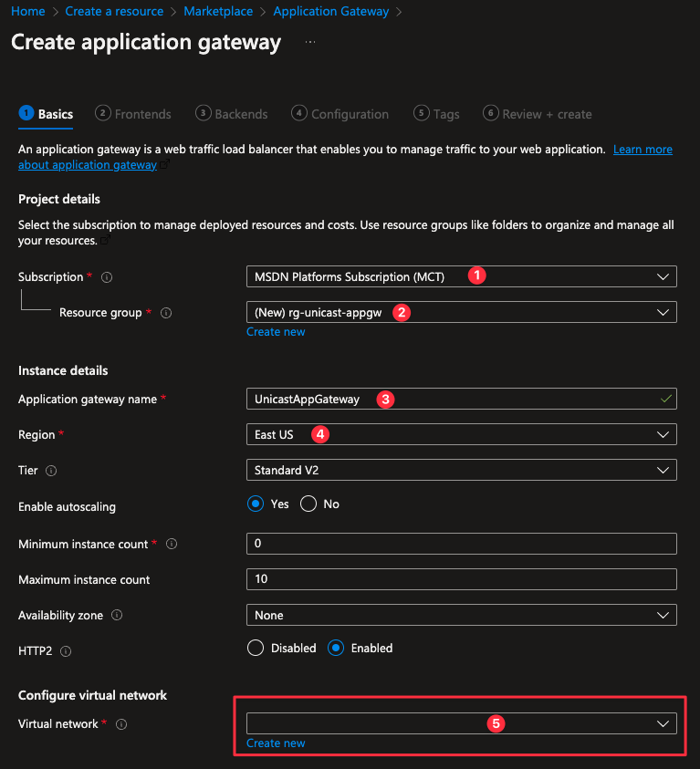Image resolution: width=700 pixels, height=769 pixels.
Task: Click the Availability zone info icon
Action: [x=117, y=616]
